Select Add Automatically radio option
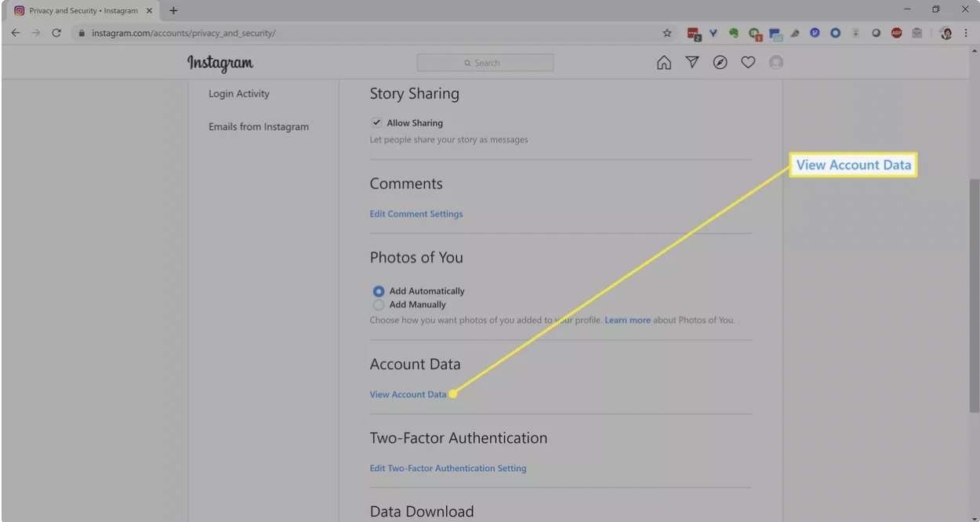The image size is (980, 522). click(379, 291)
